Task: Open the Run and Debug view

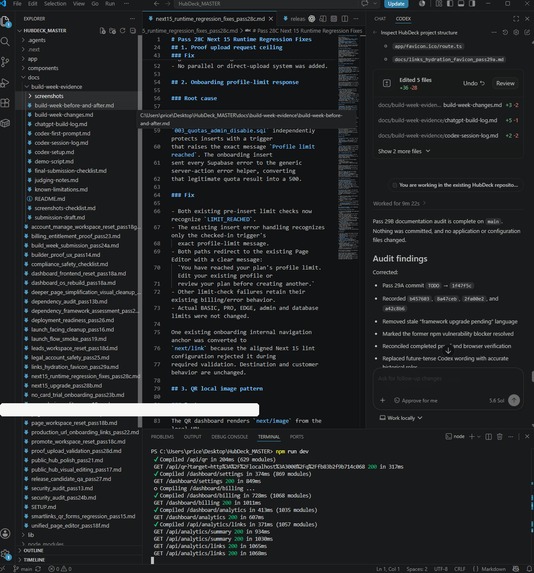Action: tap(5, 83)
